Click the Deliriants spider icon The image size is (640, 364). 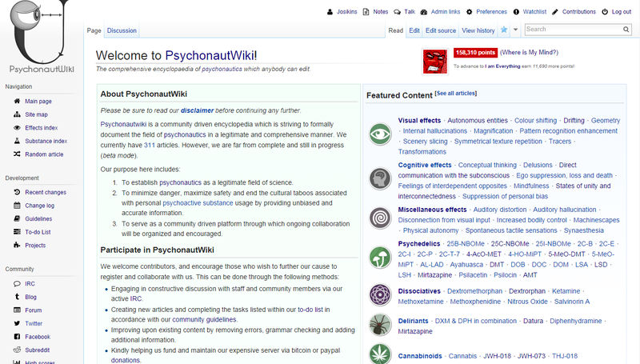tap(380, 325)
